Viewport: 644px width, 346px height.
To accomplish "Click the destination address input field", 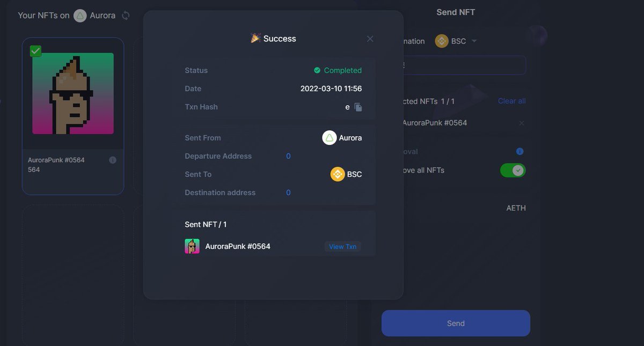I will [464, 65].
